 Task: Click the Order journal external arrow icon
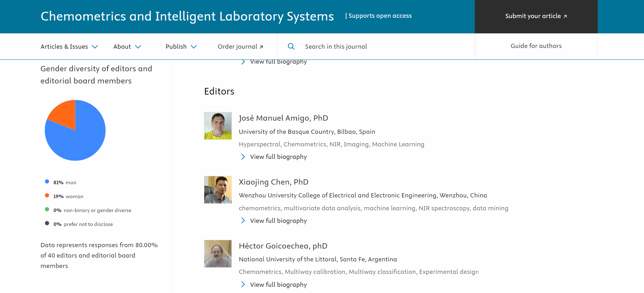[x=261, y=47]
